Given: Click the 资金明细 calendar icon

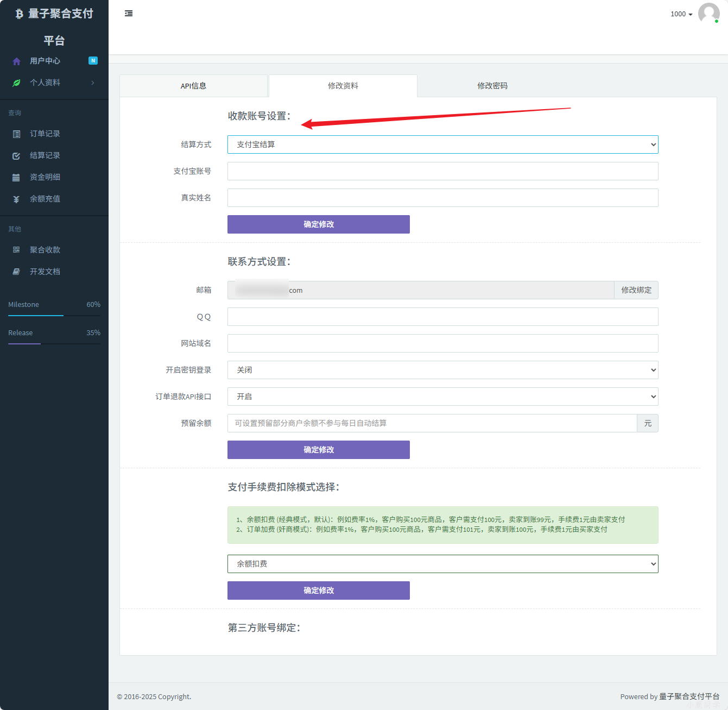Looking at the screenshot, I should [x=16, y=178].
